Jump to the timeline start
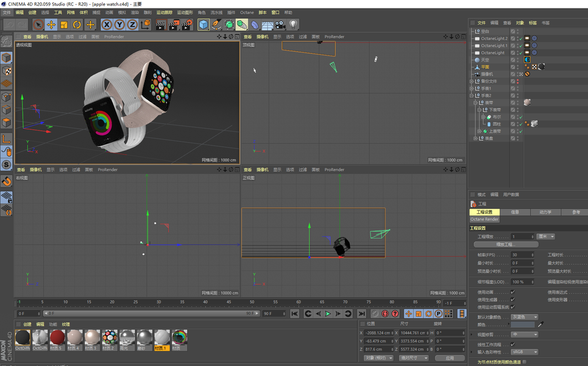This screenshot has height=366, width=588. pos(295,314)
